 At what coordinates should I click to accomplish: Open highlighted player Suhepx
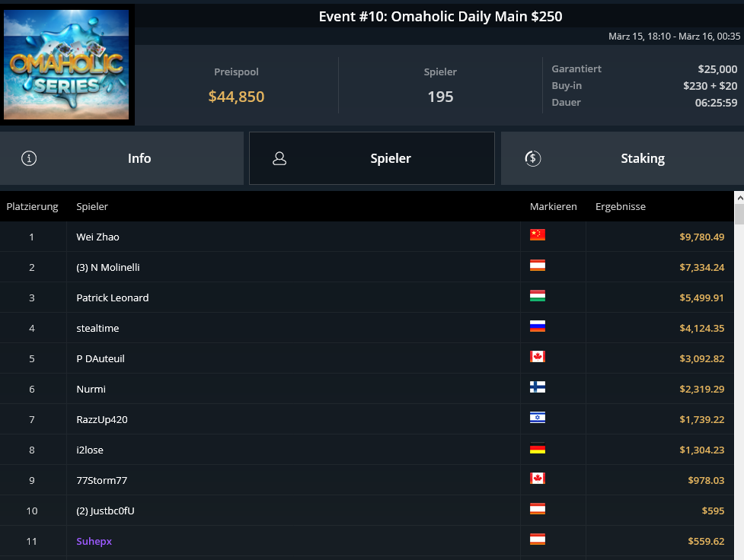[x=94, y=541]
